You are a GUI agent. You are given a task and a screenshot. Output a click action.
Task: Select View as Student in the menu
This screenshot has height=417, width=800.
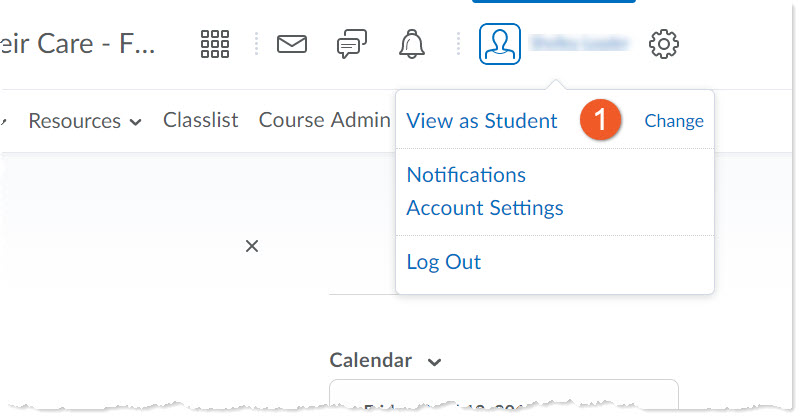click(x=482, y=121)
